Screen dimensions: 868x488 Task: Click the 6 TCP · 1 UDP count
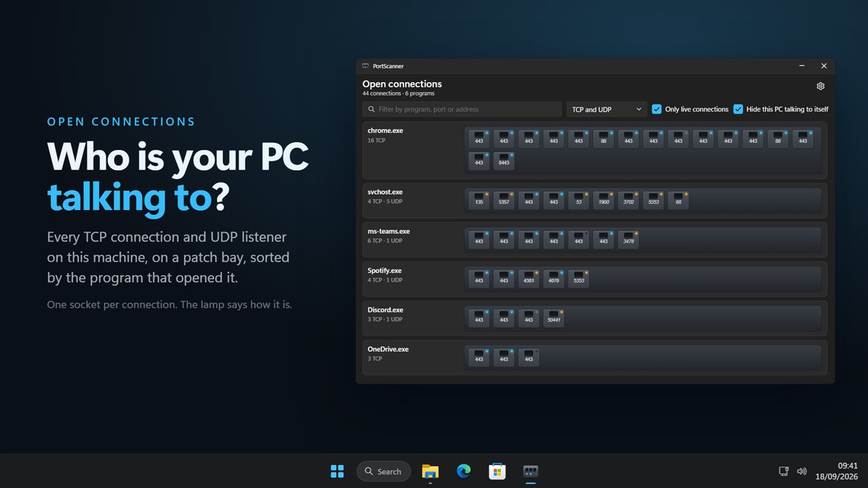tap(385, 241)
